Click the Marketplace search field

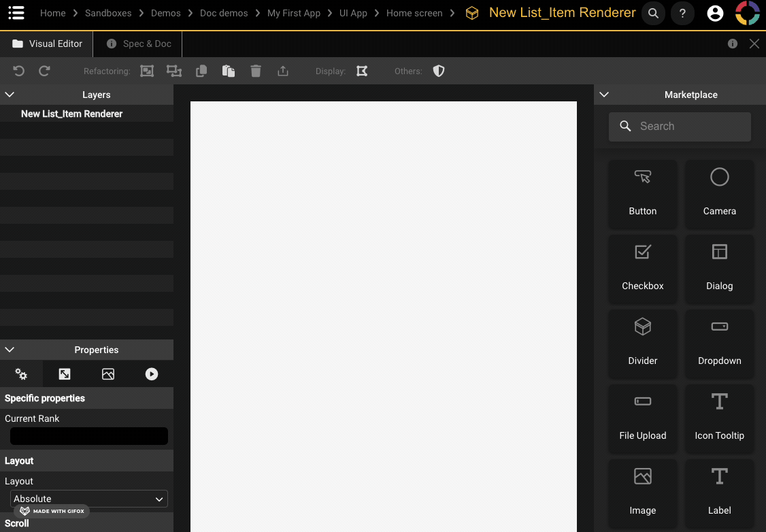[680, 127]
